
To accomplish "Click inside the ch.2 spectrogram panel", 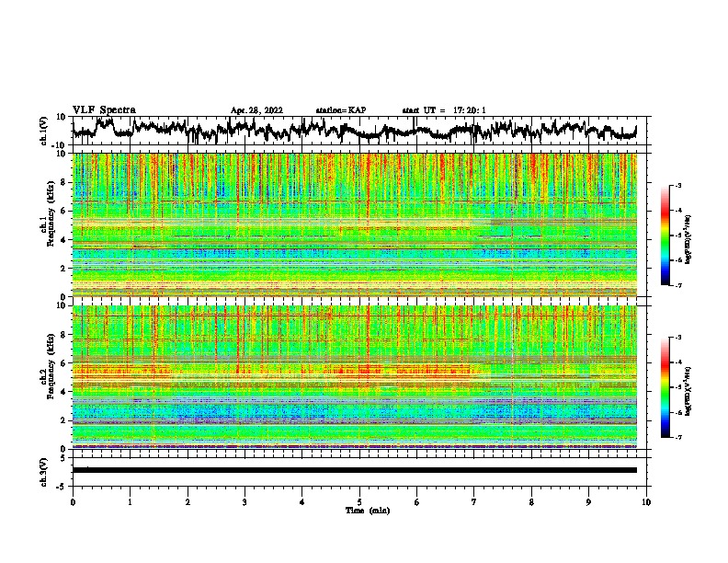I will click(x=355, y=377).
